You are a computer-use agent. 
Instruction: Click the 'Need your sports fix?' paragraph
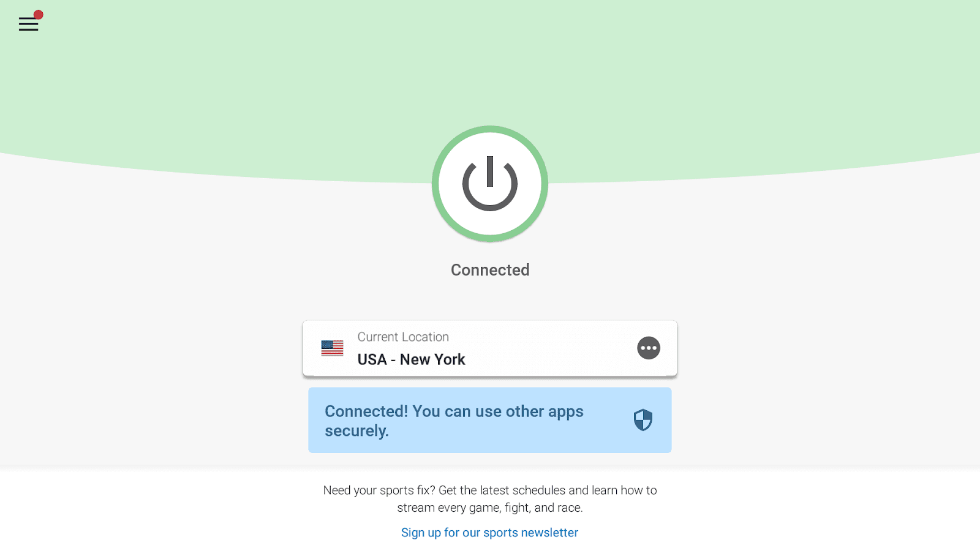[490, 498]
